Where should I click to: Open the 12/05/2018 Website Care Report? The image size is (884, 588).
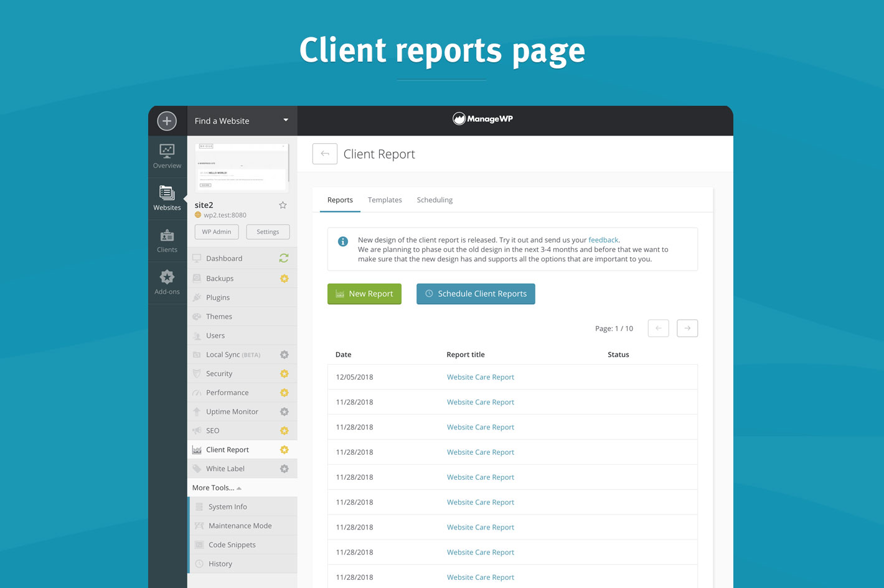[x=480, y=377]
